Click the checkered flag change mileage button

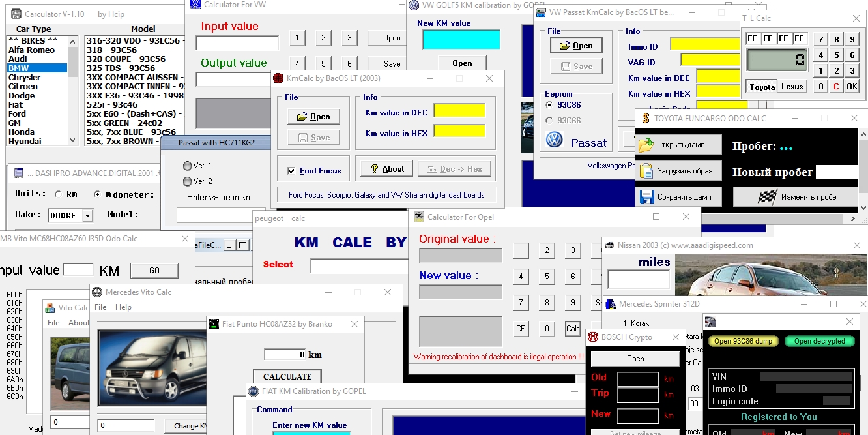tap(796, 196)
